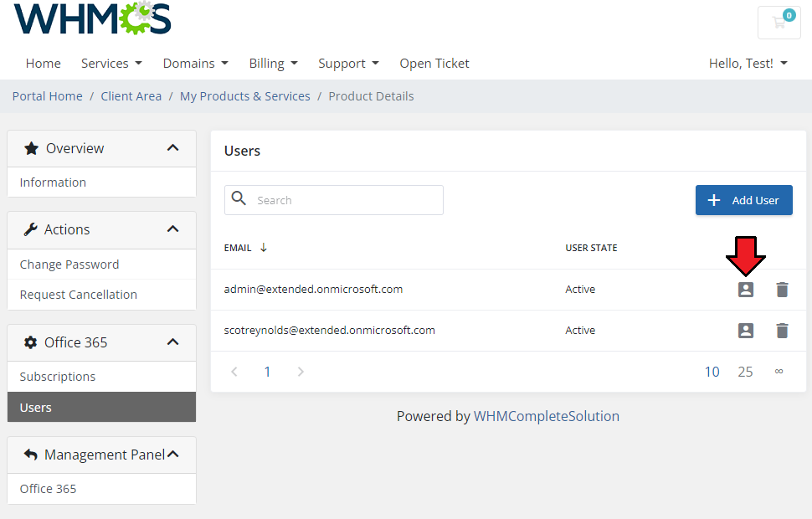Image resolution: width=812 pixels, height=519 pixels.
Task: Open Subscriptions in the sidebar
Action: click(101, 377)
